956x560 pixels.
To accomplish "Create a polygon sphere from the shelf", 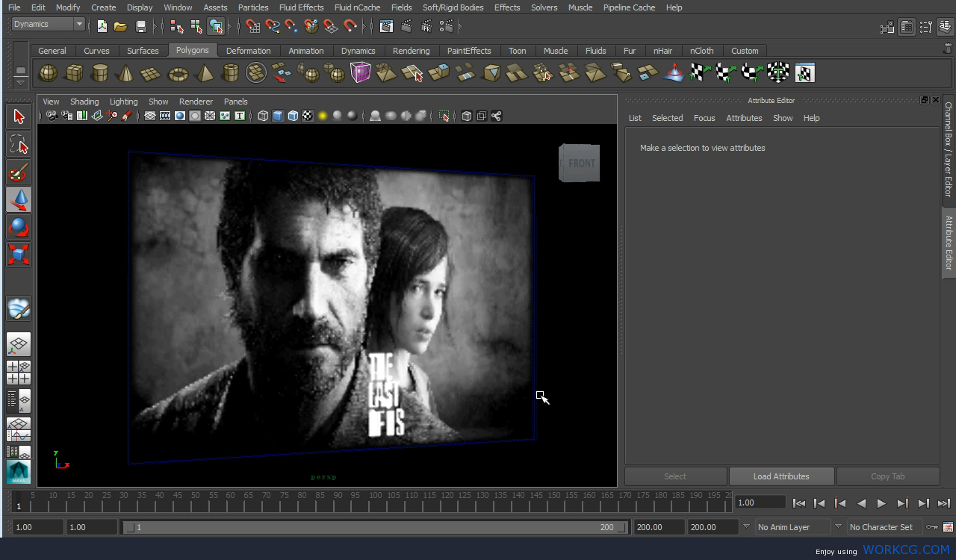I will click(x=48, y=73).
